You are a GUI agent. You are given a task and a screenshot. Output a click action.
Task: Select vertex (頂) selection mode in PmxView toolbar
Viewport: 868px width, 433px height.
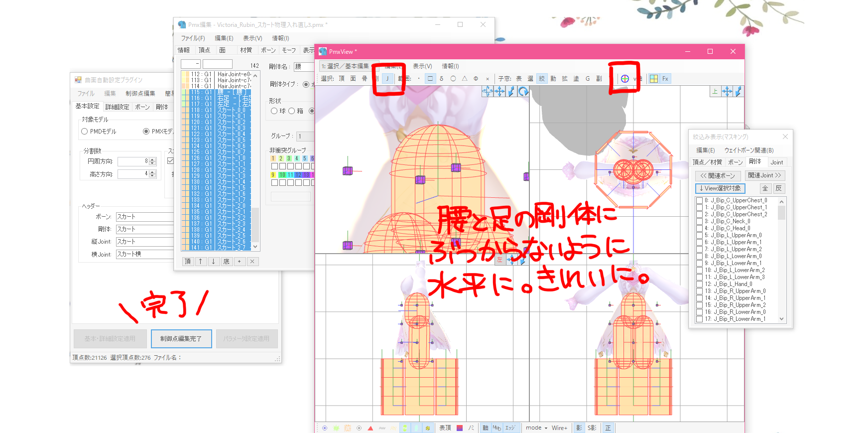(x=342, y=79)
